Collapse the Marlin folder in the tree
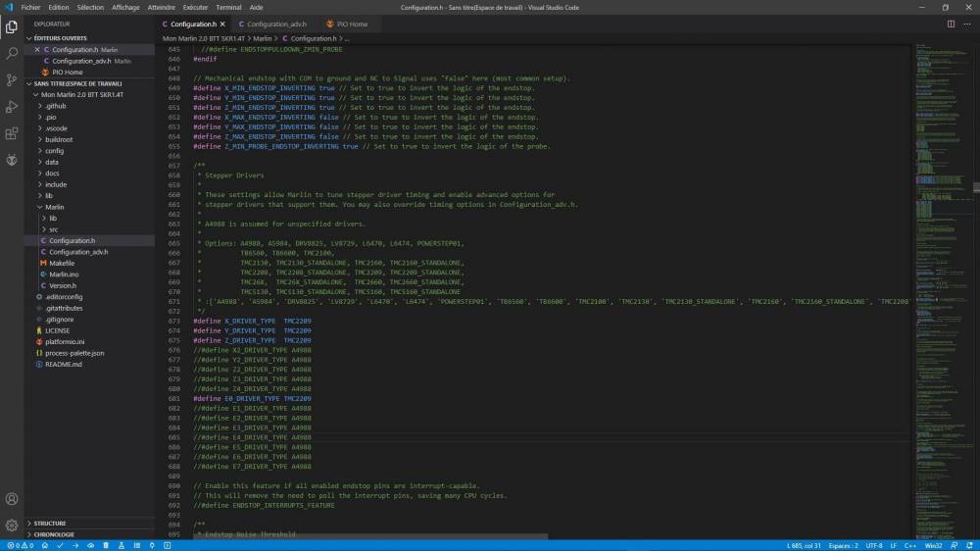Screen dimensions: 980x551 click(x=40, y=207)
